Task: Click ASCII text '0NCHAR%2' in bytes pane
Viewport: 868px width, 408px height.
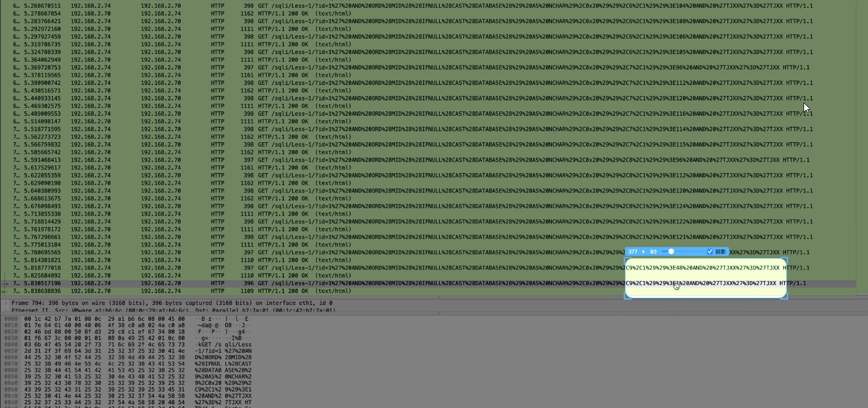Action: point(238,377)
